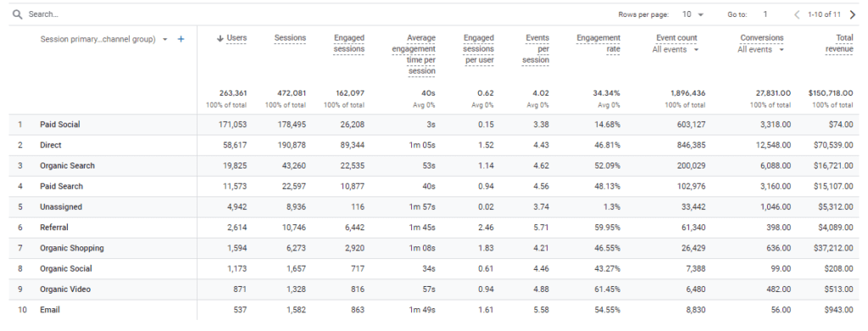868x331 pixels.
Task: Click Referral events per session 5.71
Action: (x=541, y=228)
